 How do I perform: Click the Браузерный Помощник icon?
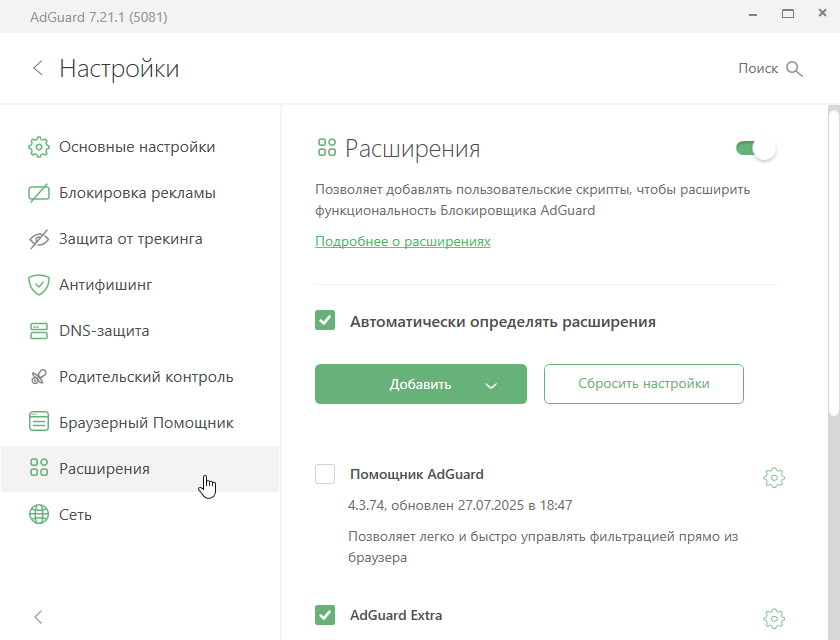coord(39,421)
